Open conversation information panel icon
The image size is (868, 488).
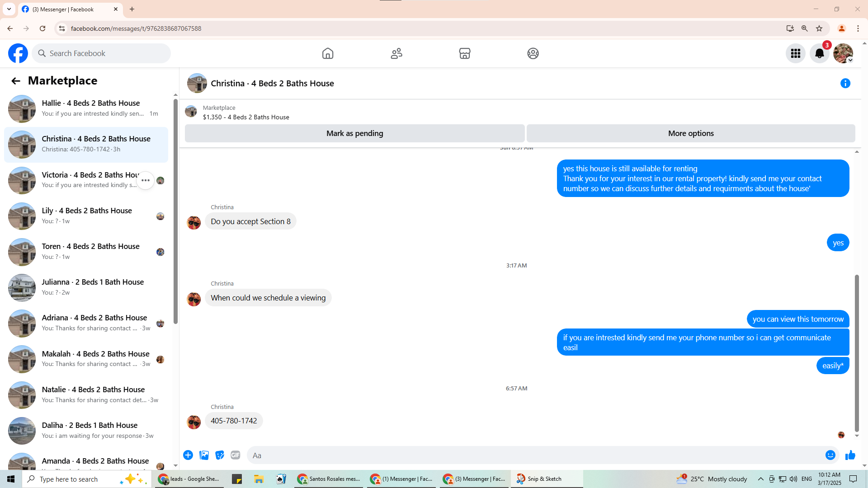pyautogui.click(x=845, y=83)
